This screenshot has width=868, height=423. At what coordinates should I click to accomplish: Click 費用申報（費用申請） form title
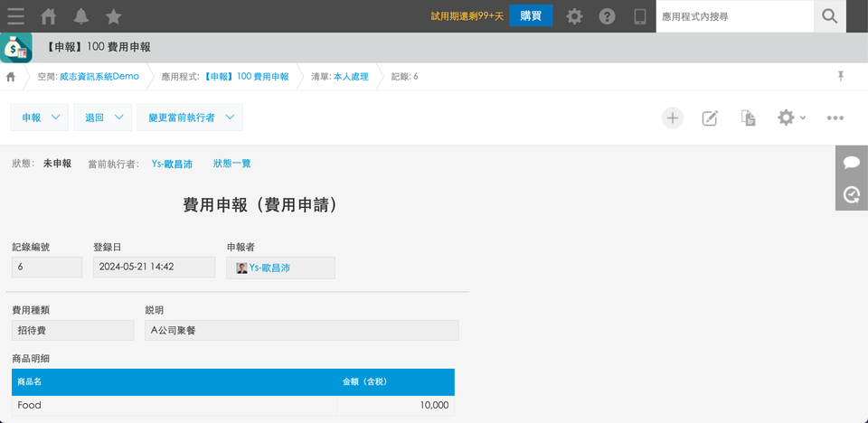coord(260,205)
